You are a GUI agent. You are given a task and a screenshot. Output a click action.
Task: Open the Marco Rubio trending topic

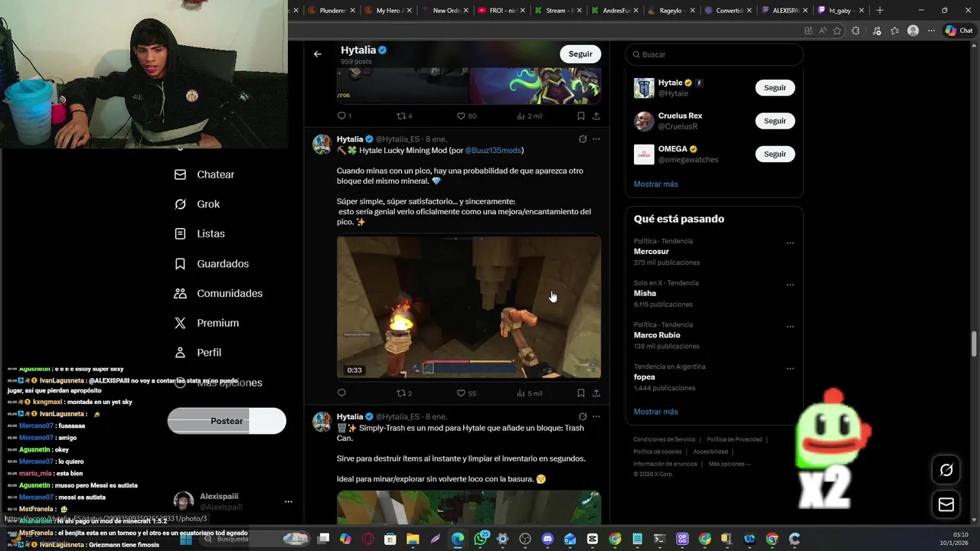pos(657,335)
